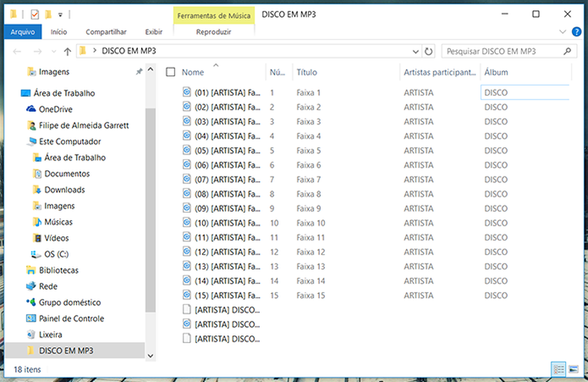Open the blue Help question mark icon
Viewport: 588px width, 382px height.
(577, 32)
